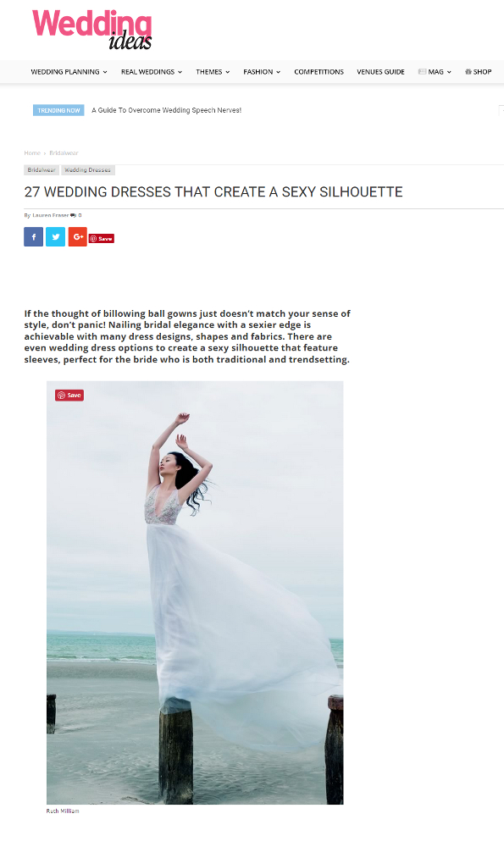Click the bride on beach photo

[195, 593]
